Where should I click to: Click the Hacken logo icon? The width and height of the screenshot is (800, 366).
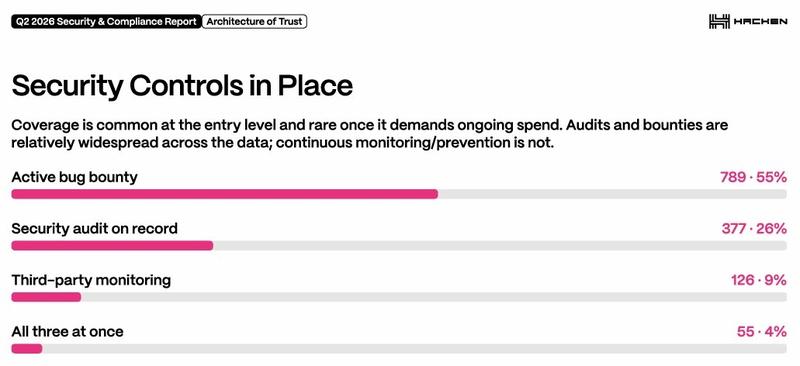tap(718, 21)
